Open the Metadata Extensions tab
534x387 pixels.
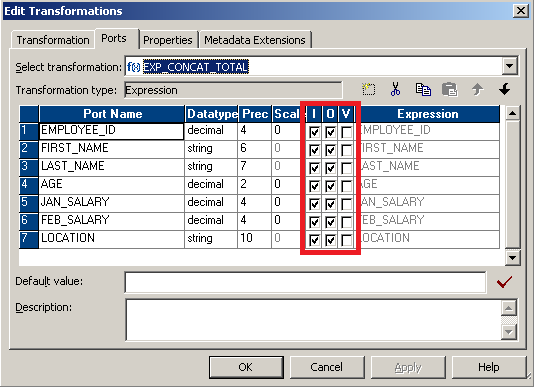(255, 40)
